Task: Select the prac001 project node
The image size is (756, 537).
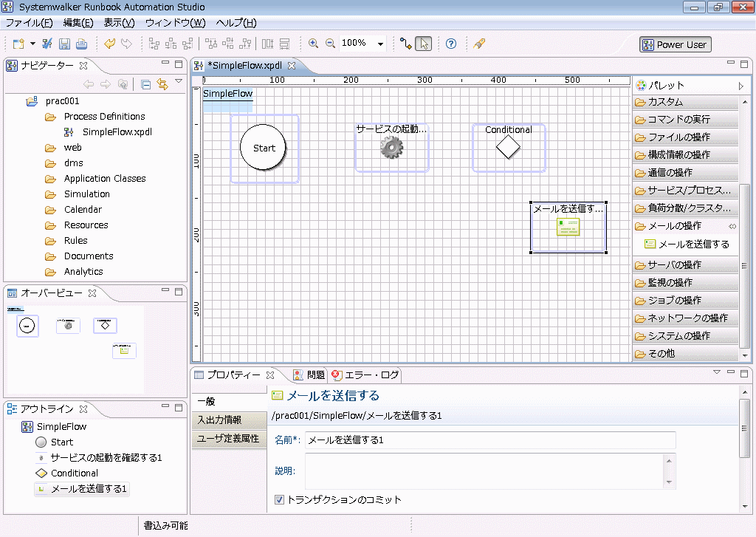Action: [x=62, y=101]
